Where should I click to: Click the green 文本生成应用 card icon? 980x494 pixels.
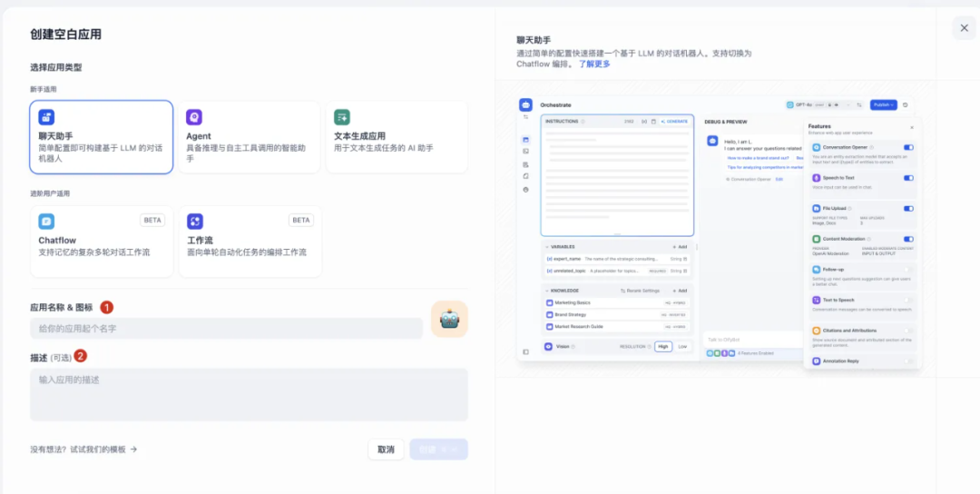(342, 117)
